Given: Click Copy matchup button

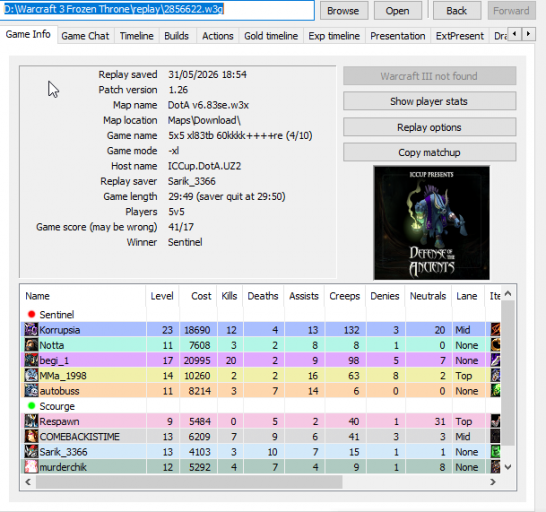Looking at the screenshot, I should 429,153.
